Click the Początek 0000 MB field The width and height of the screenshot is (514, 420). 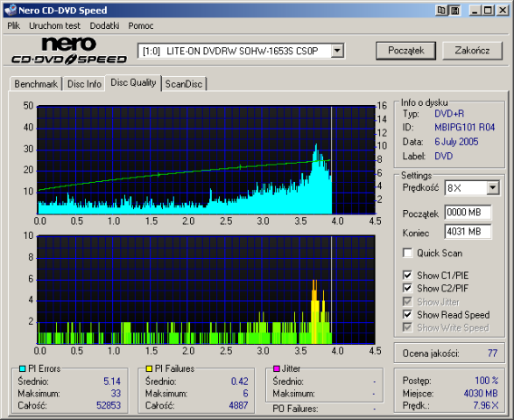[468, 213]
